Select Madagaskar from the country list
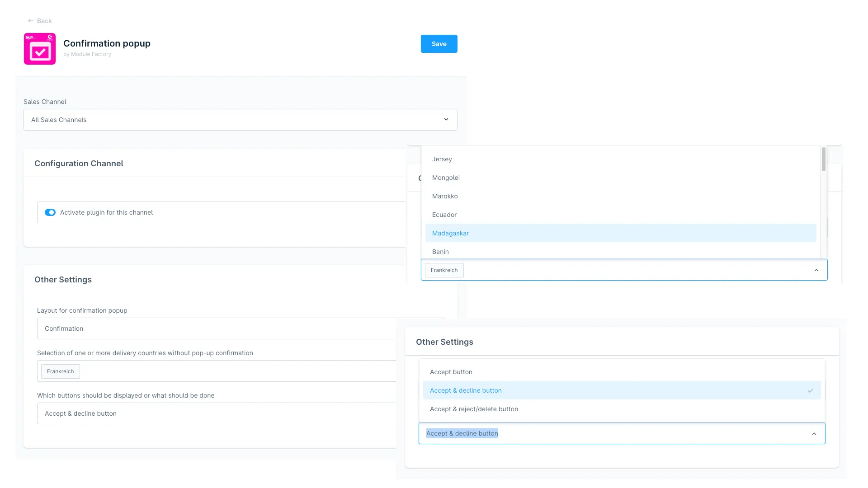 (x=450, y=233)
